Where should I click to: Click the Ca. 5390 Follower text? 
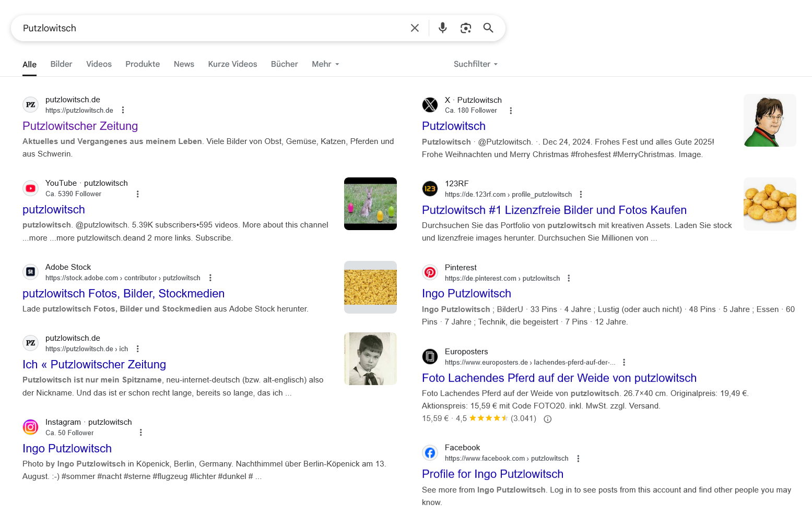click(x=73, y=194)
